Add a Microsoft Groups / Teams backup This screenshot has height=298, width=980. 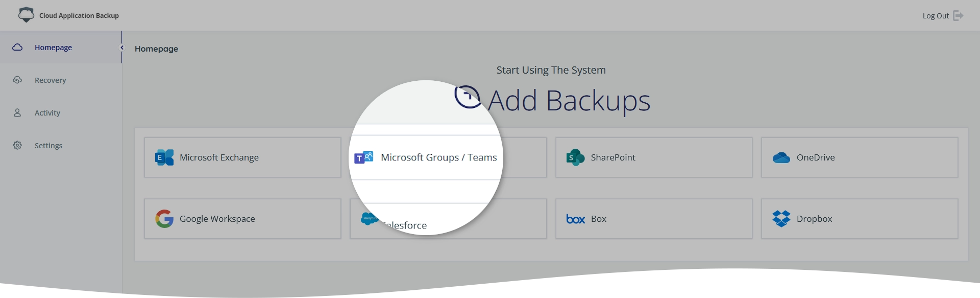click(448, 157)
